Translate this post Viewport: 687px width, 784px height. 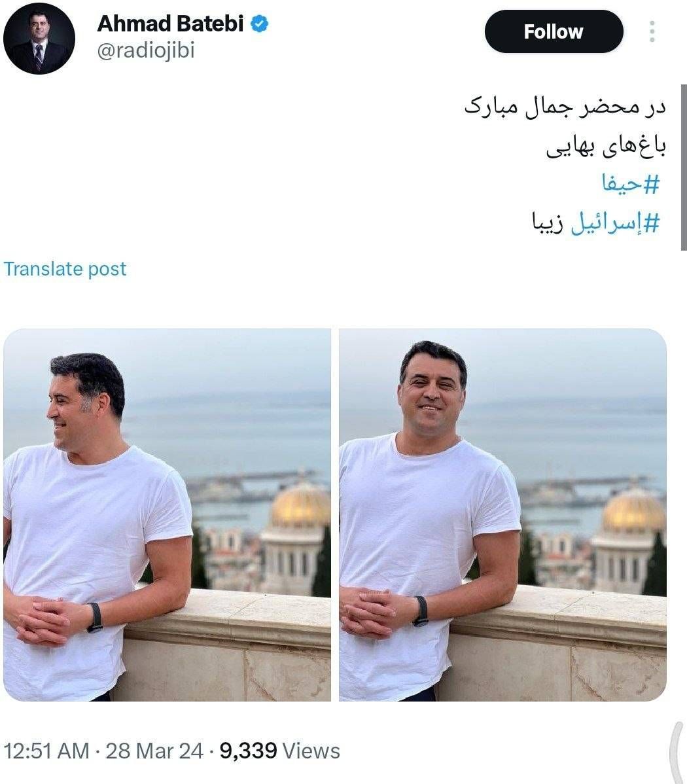click(65, 269)
